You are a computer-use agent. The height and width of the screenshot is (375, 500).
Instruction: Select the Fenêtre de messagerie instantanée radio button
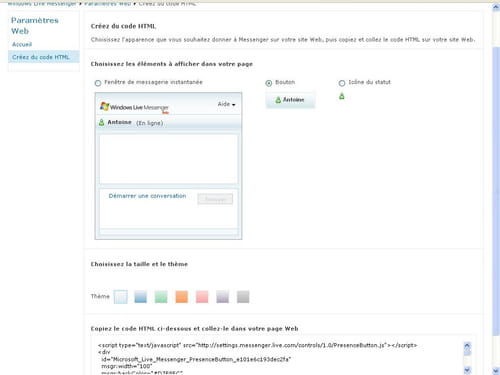98,83
